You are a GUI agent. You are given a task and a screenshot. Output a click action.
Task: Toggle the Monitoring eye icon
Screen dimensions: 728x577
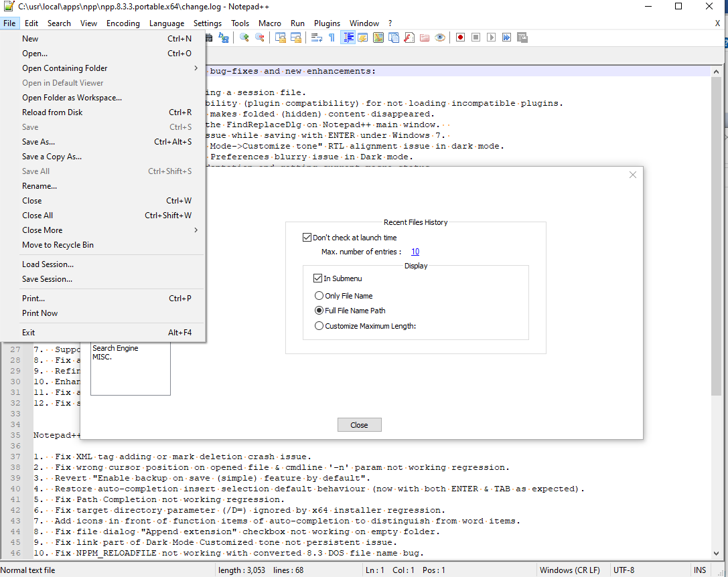[440, 37]
